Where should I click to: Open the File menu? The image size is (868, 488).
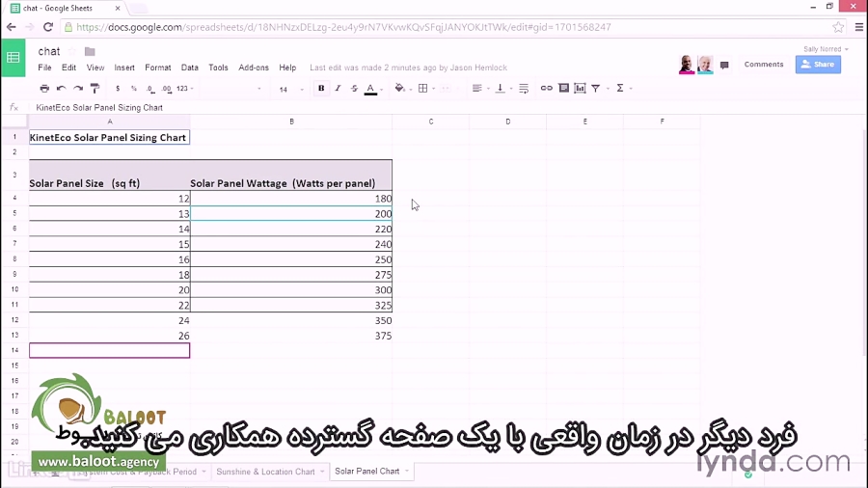pyautogui.click(x=44, y=68)
